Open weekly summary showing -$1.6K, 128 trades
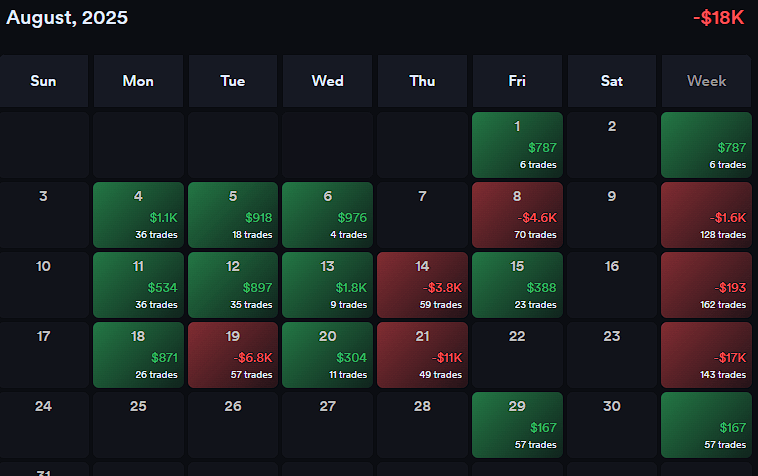Image resolution: width=758 pixels, height=476 pixels. point(706,214)
